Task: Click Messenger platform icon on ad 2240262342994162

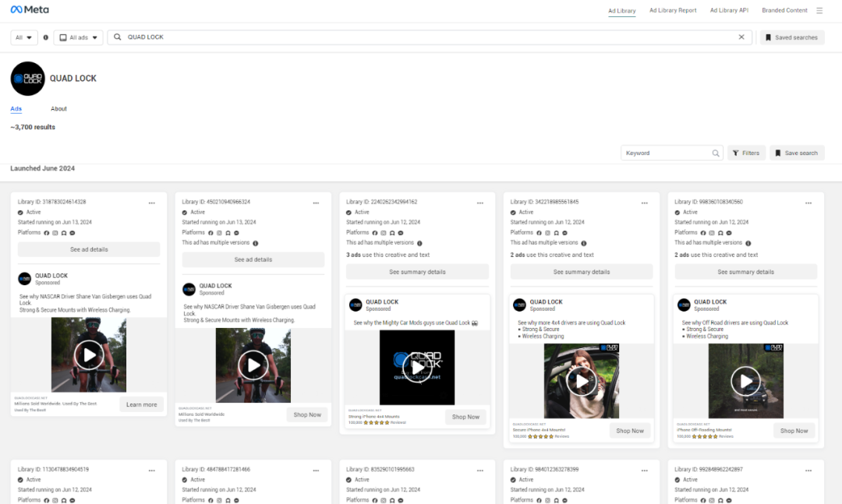Action: click(x=401, y=233)
